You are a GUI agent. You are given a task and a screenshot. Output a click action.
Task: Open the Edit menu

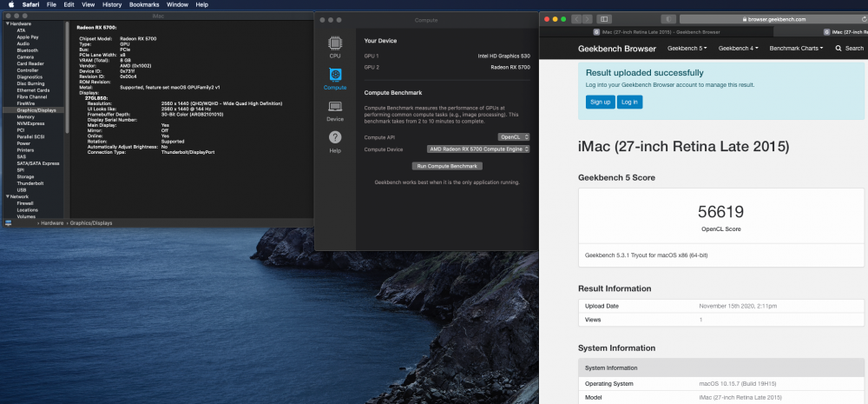pyautogui.click(x=69, y=4)
